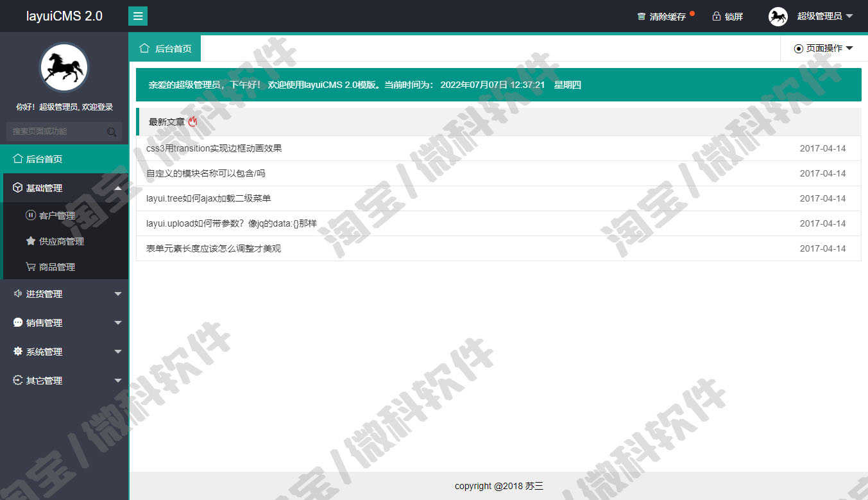Click the cube icon beside 基础管理
Screen dimensions: 868x500
pyautogui.click(x=18, y=187)
